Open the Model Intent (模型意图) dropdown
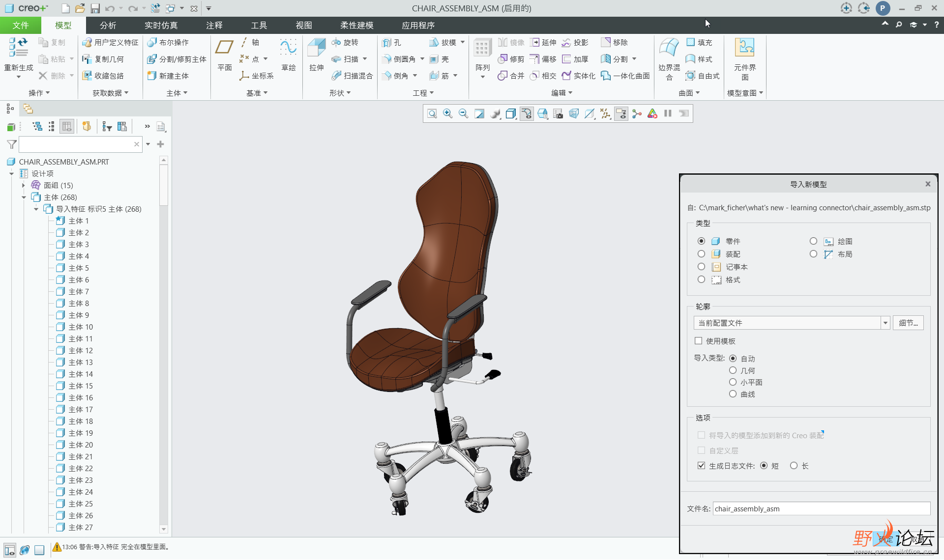Screen dimensions: 944x560 (x=745, y=93)
